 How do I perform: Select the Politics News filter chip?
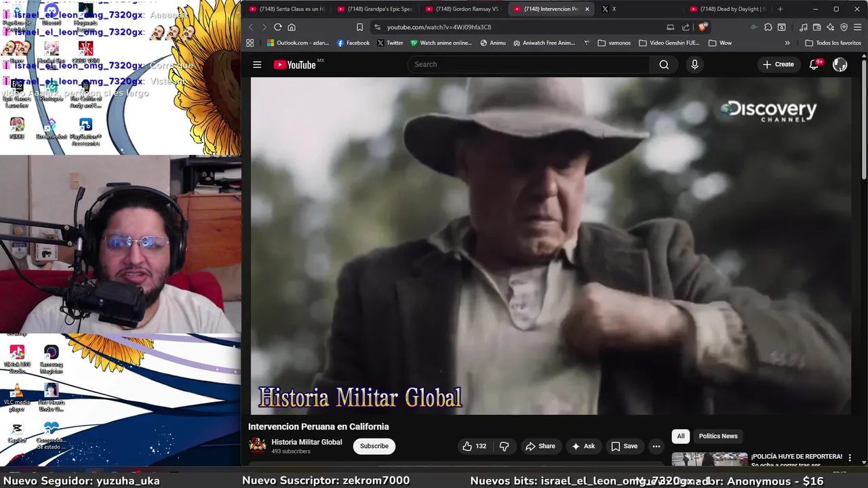[718, 436]
